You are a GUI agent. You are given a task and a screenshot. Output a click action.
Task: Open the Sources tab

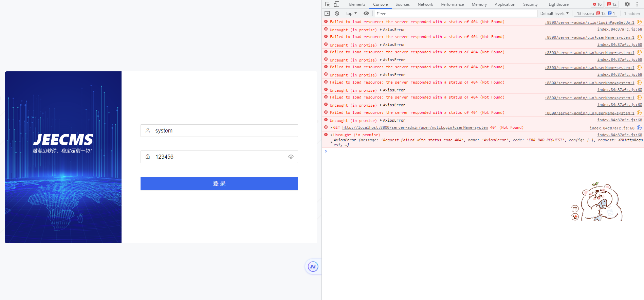[x=403, y=4]
